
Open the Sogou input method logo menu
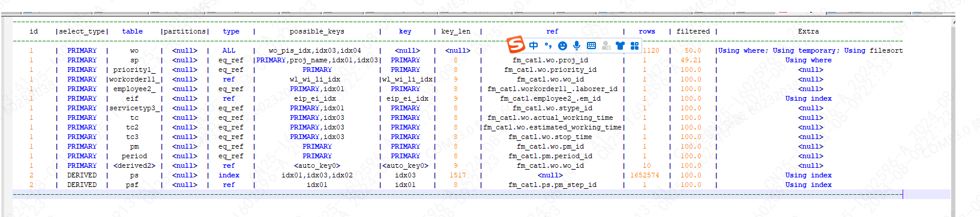click(x=516, y=44)
